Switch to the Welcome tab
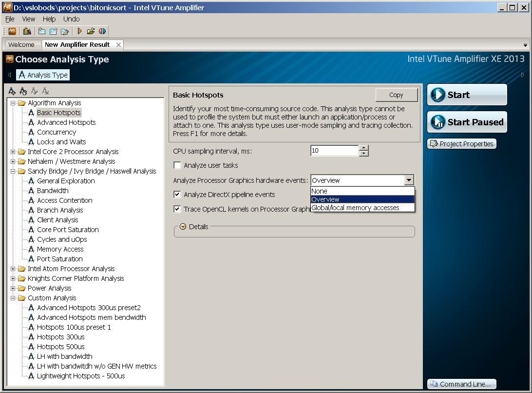 pyautogui.click(x=21, y=44)
